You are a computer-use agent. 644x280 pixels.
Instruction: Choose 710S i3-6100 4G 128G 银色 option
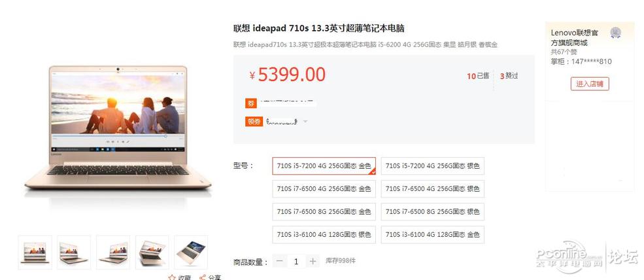[x=324, y=234]
